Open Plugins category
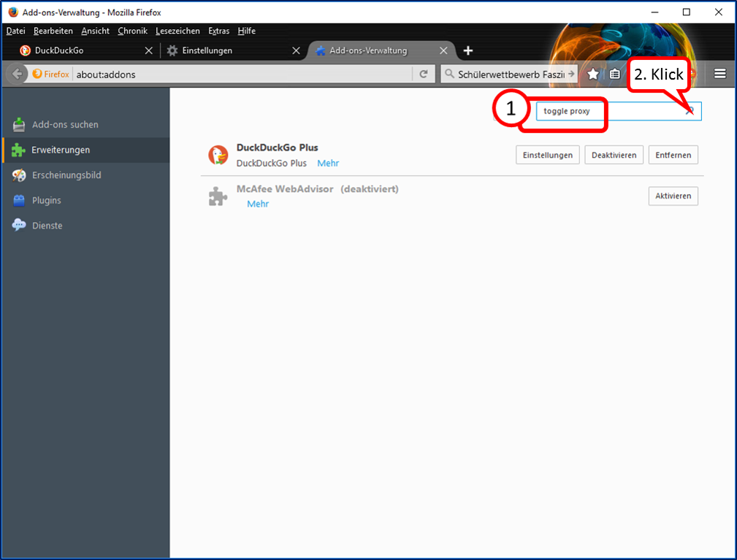Screen dimensions: 737x560 tap(85, 201)
